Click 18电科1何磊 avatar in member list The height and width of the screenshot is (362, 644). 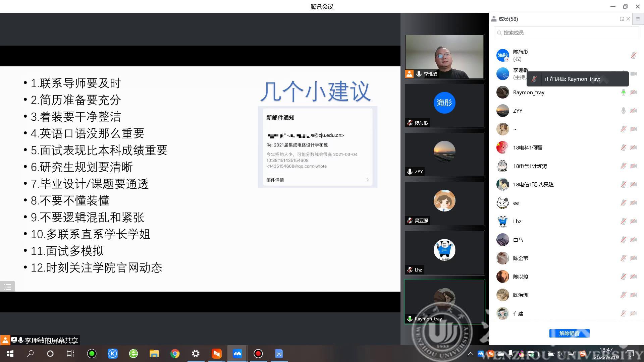pos(502,147)
